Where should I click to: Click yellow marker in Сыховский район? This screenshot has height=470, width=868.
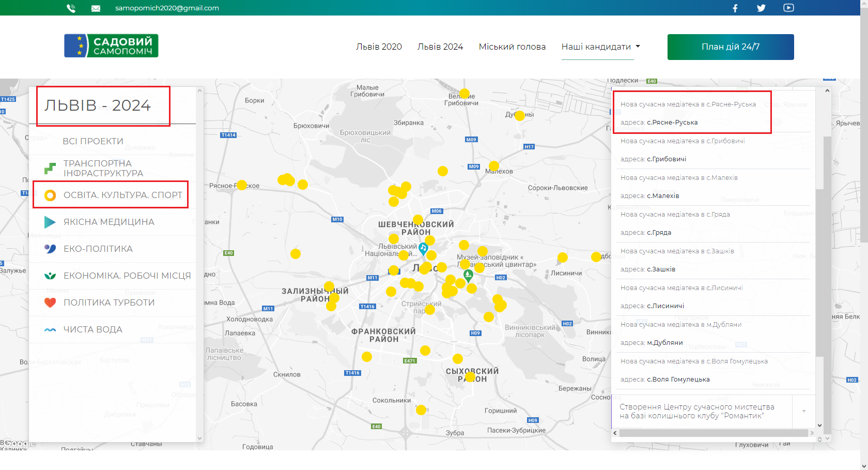pyautogui.click(x=470, y=377)
